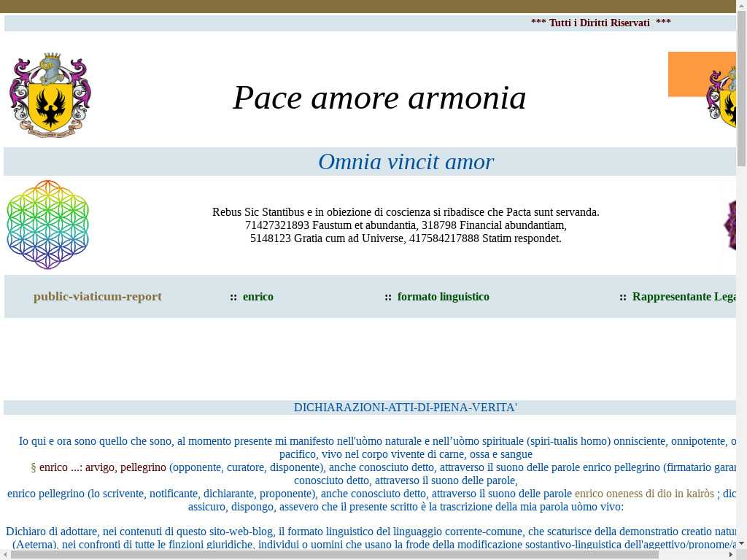Select the enrico item in navigation bar

point(258,297)
